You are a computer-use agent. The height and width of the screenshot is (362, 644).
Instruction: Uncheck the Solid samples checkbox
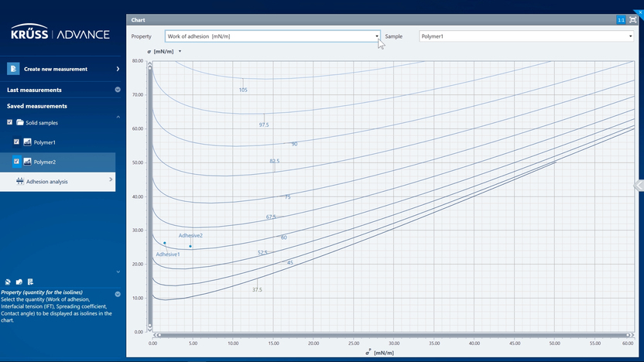coord(9,123)
